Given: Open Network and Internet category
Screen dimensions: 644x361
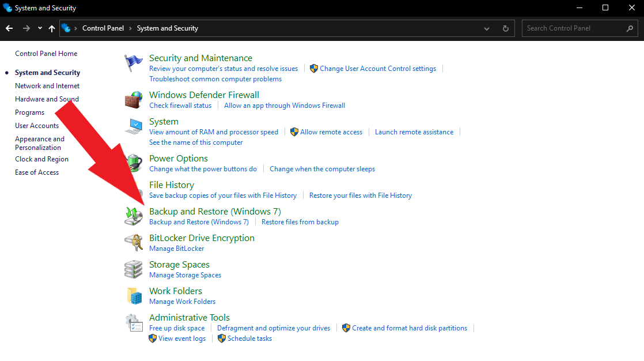Looking at the screenshot, I should tap(47, 86).
